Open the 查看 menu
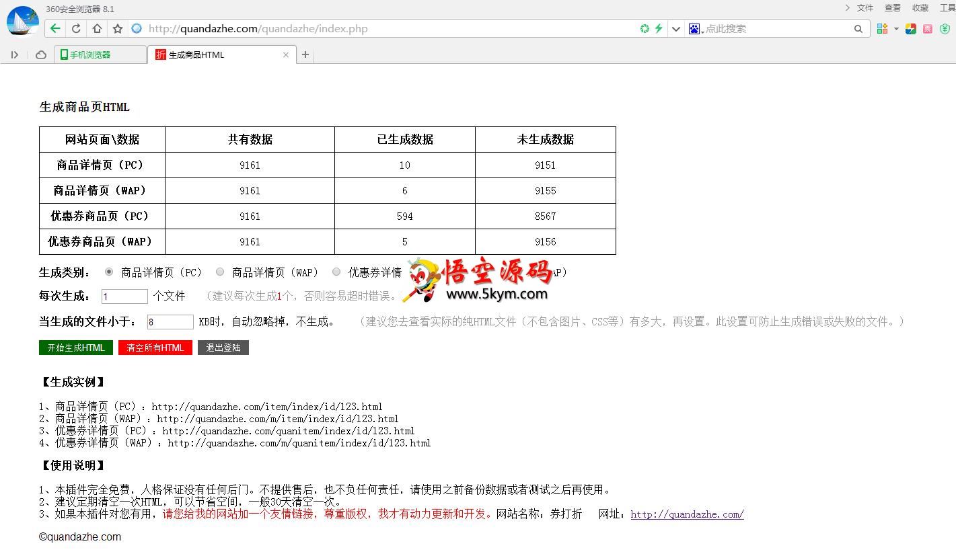 coord(893,8)
